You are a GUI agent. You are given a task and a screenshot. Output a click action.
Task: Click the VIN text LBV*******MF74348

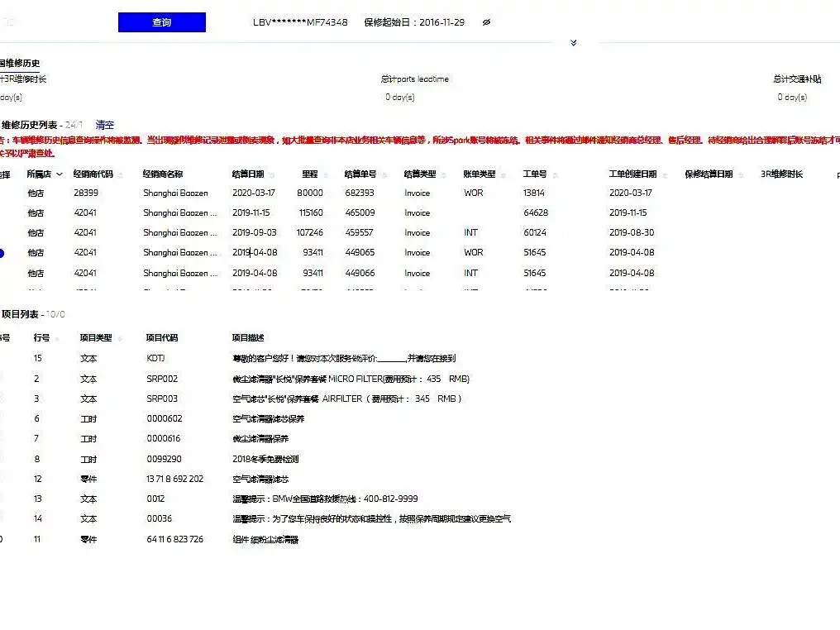click(300, 22)
